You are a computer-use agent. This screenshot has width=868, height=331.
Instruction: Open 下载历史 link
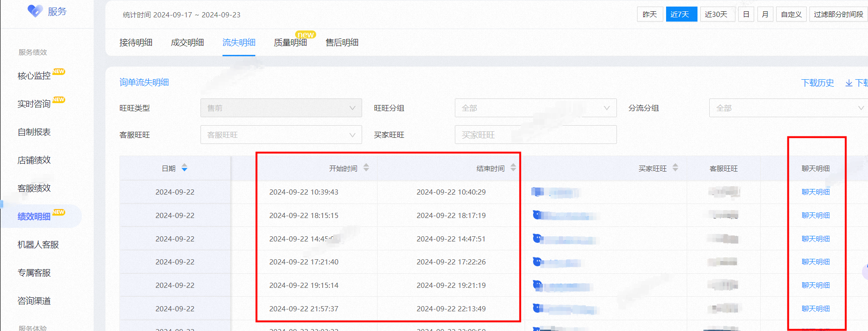click(817, 83)
